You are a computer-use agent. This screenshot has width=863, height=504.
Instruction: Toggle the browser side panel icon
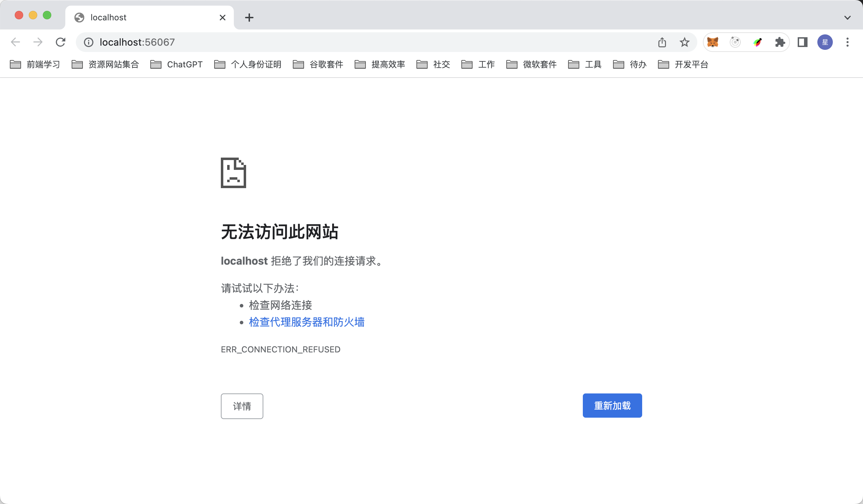pyautogui.click(x=802, y=42)
